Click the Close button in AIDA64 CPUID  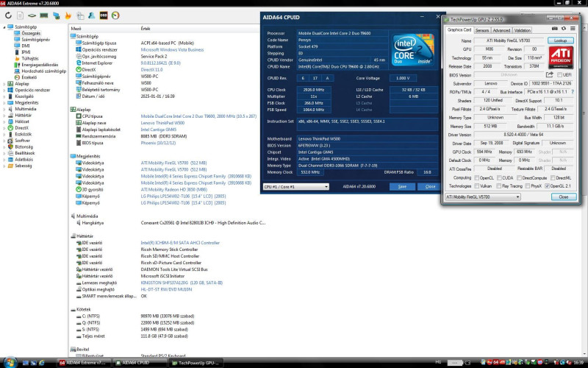(x=430, y=187)
